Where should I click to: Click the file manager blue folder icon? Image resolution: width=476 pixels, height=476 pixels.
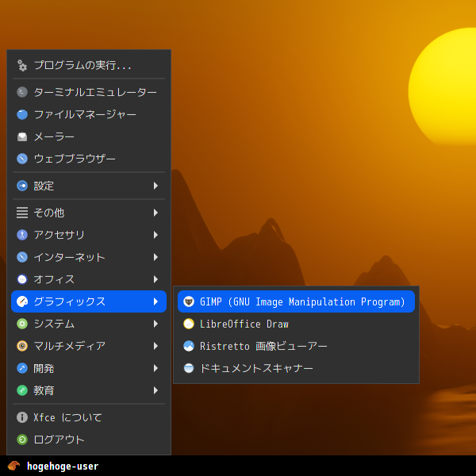pos(22,114)
